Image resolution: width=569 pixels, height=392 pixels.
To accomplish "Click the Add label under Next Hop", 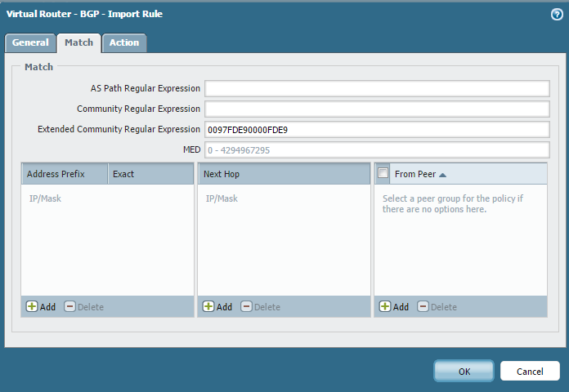I will pos(224,307).
